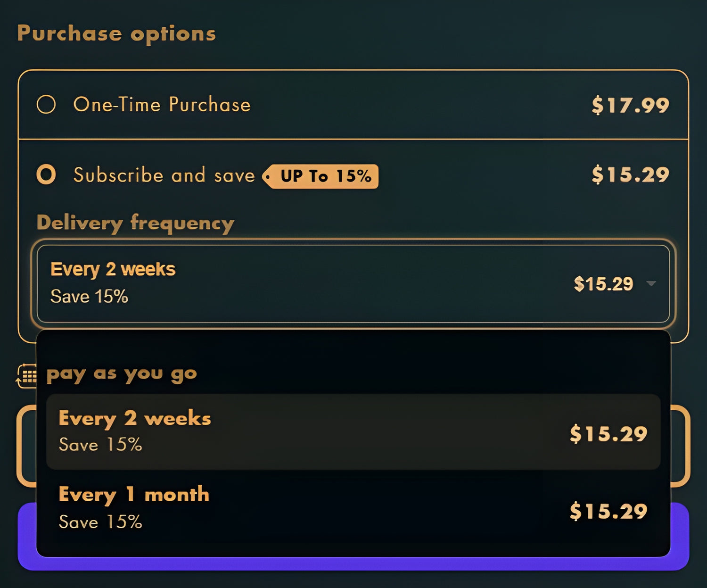This screenshot has height=588, width=707.
Task: Click the Delivery frequency label
Action: click(x=135, y=223)
